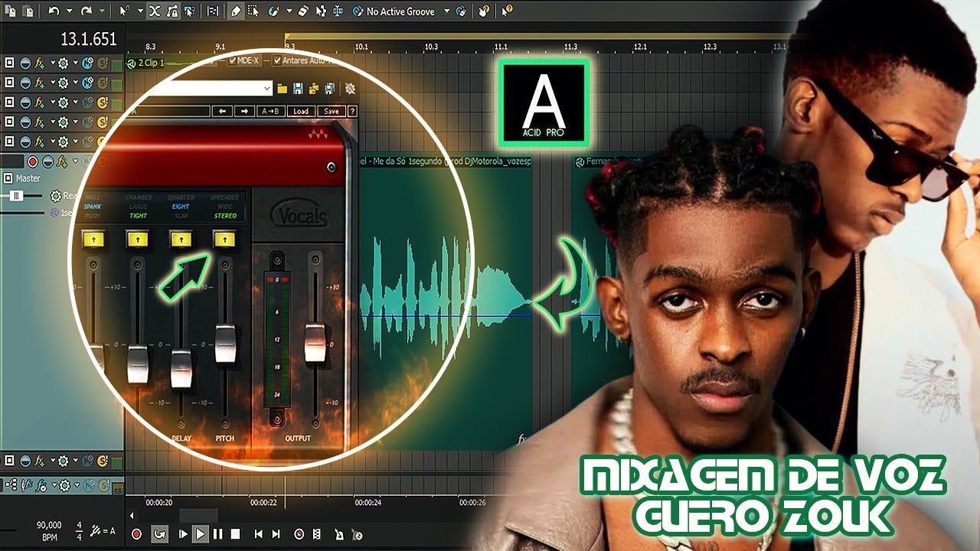Click the Copy icon in the toolbar
The image size is (980, 551).
tap(11, 11)
